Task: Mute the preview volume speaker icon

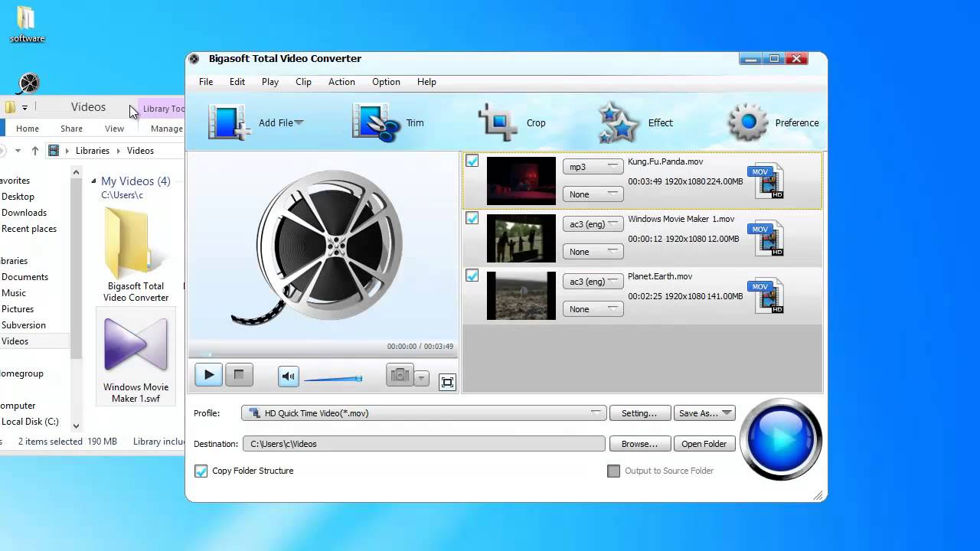Action: pyautogui.click(x=288, y=376)
